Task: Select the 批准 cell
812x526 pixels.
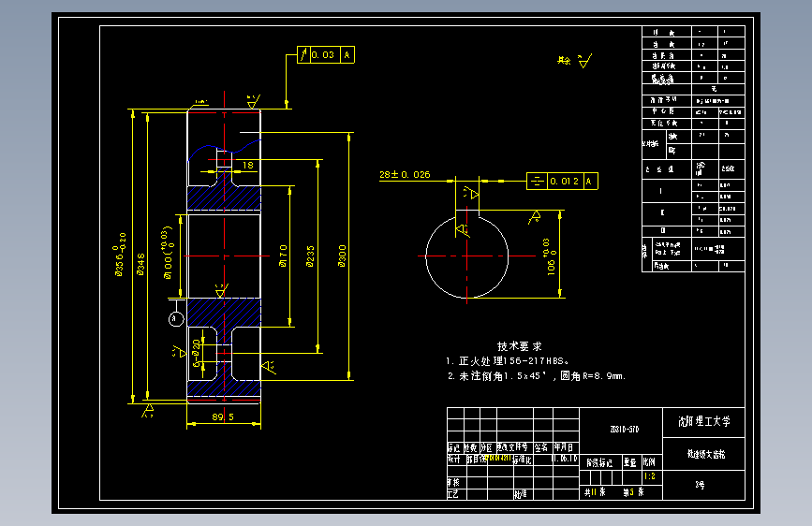Action: pos(521,494)
